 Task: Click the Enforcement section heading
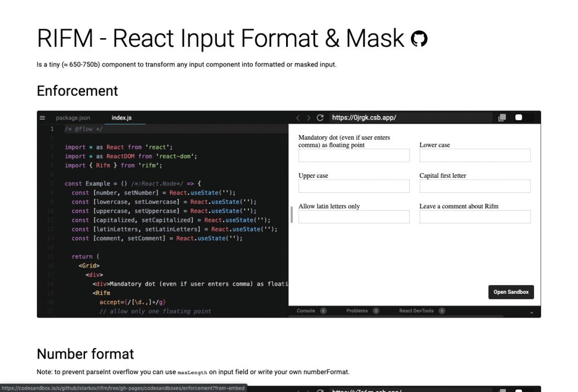77,91
